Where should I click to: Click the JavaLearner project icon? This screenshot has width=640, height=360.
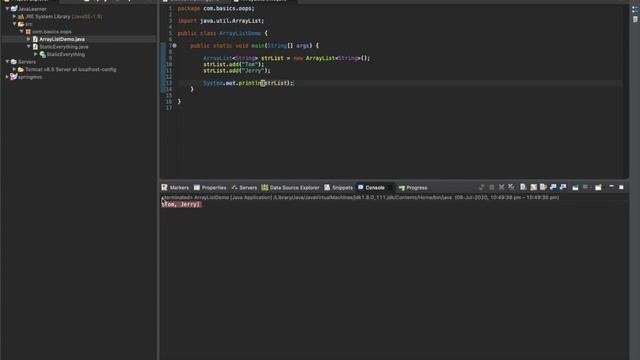point(14,9)
